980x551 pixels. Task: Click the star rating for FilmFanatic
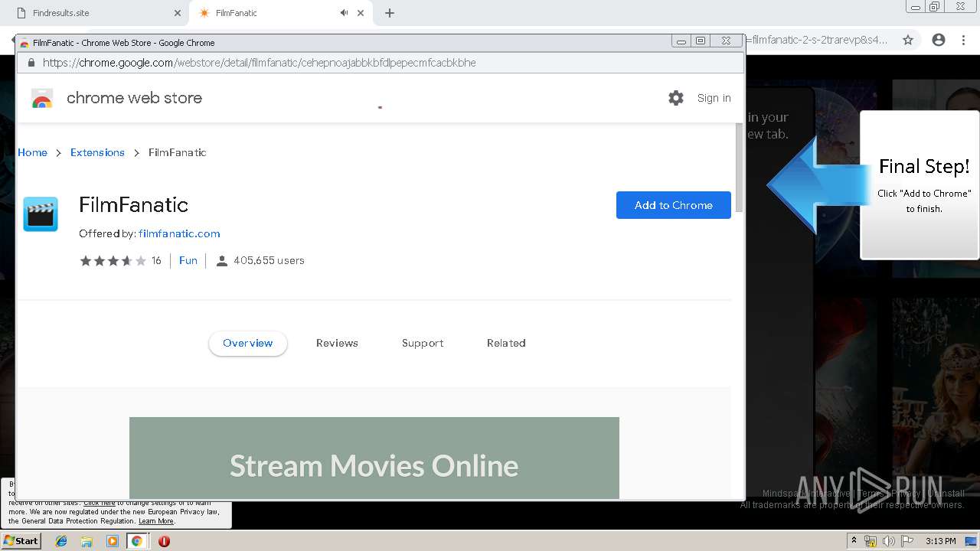[113, 261]
